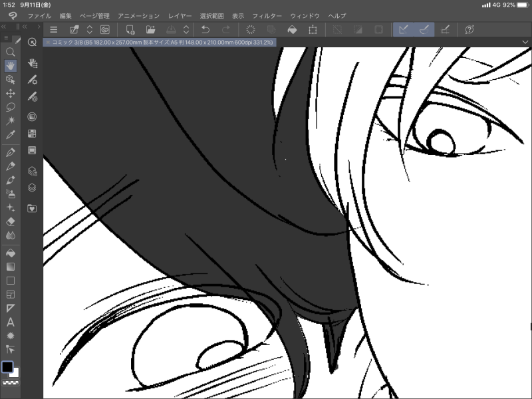Open the Timeline film palette

pyautogui.click(x=32, y=150)
